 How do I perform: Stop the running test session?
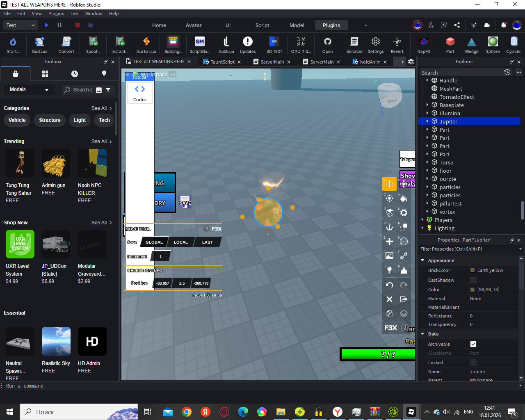(78, 25)
